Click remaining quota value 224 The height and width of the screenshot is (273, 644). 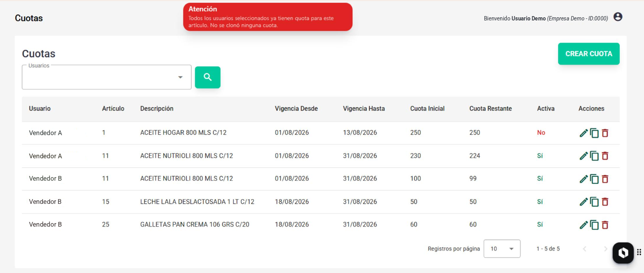475,156
